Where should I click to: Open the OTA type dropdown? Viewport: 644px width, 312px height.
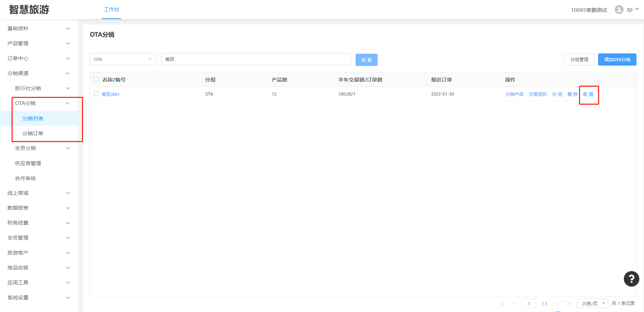click(x=123, y=59)
